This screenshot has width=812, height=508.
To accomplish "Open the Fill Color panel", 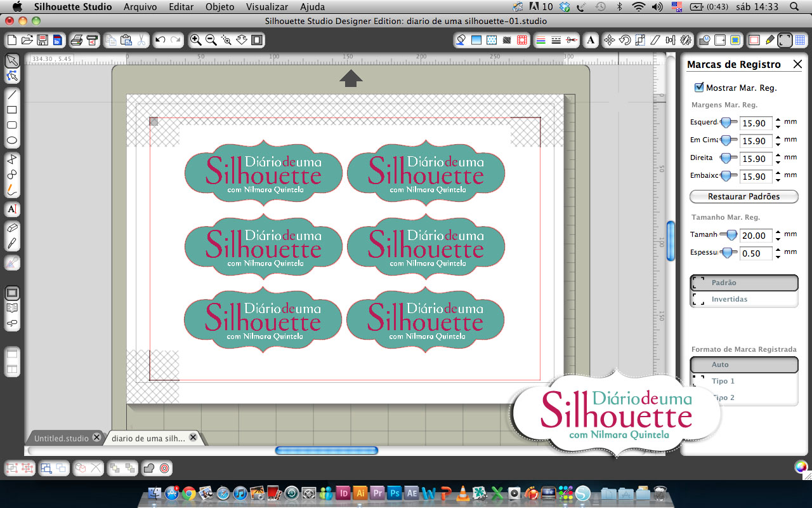I will [x=461, y=40].
